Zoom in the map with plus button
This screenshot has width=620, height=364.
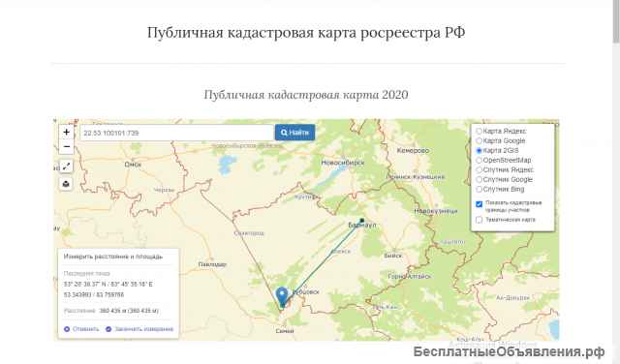pyautogui.click(x=67, y=132)
